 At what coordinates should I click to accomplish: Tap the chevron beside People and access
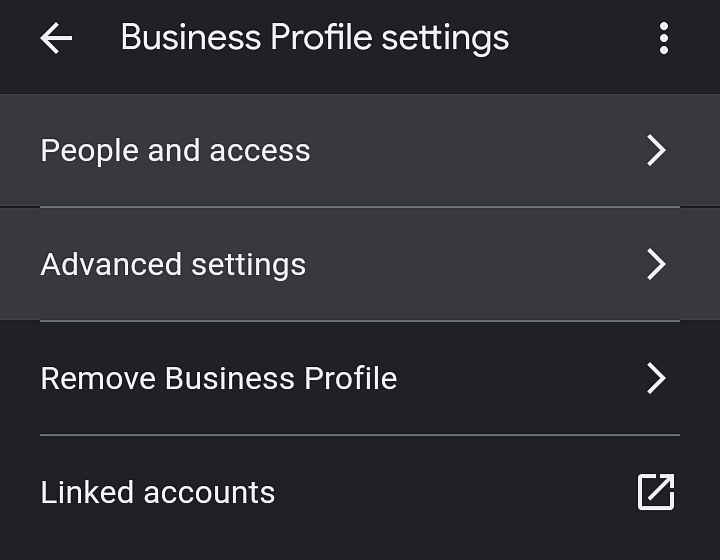click(656, 150)
